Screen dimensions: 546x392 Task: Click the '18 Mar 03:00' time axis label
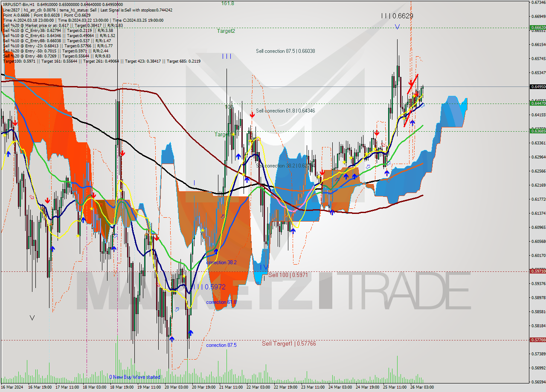point(95,387)
